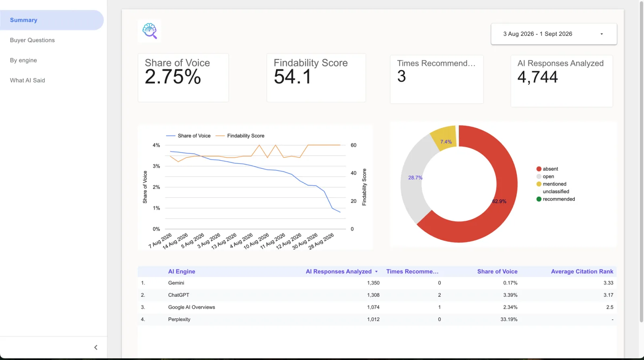644x360 pixels.
Task: Click the 28 Aug 2026 axis label
Action: point(321,241)
